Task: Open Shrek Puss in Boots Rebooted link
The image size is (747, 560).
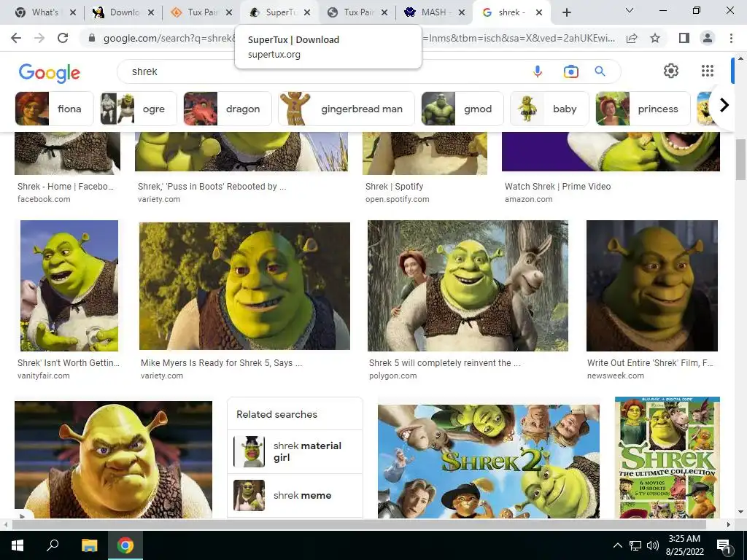Action: pyautogui.click(x=212, y=186)
